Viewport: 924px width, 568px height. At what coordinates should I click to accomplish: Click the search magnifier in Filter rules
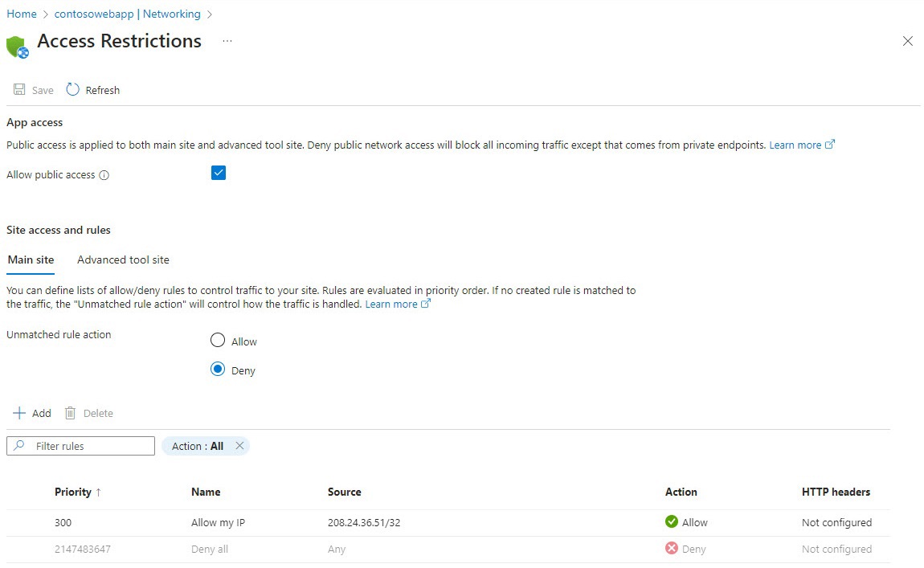click(18, 445)
